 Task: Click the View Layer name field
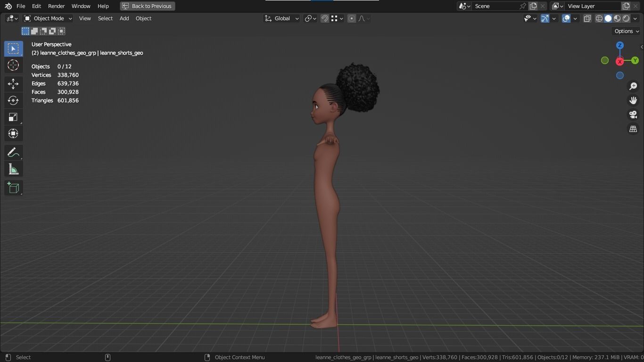click(x=593, y=6)
